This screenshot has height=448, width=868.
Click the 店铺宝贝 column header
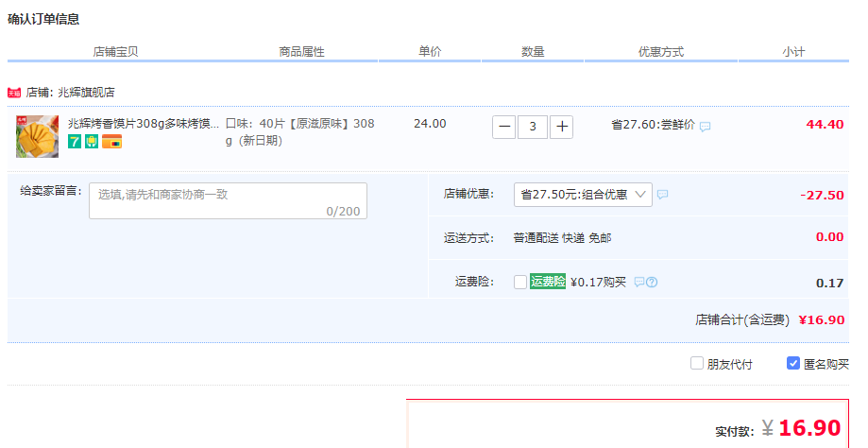(x=115, y=51)
